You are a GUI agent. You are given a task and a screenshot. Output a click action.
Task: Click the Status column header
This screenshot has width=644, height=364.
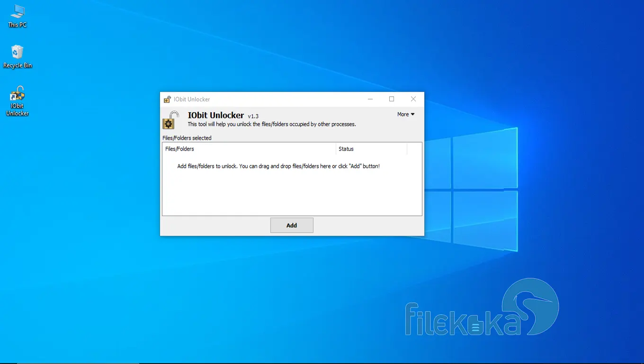(371, 149)
